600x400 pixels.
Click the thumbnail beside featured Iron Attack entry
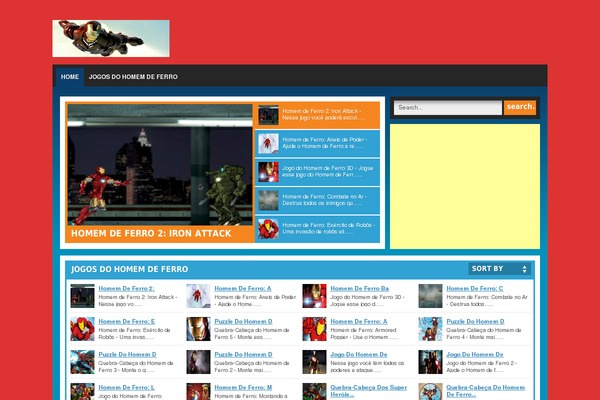click(268, 115)
